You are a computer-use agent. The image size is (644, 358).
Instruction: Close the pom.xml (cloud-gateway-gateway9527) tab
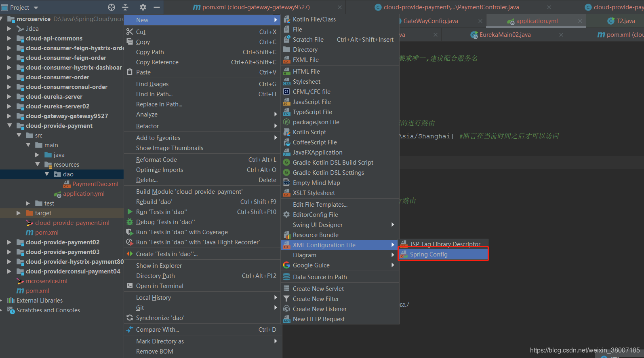pos(340,7)
